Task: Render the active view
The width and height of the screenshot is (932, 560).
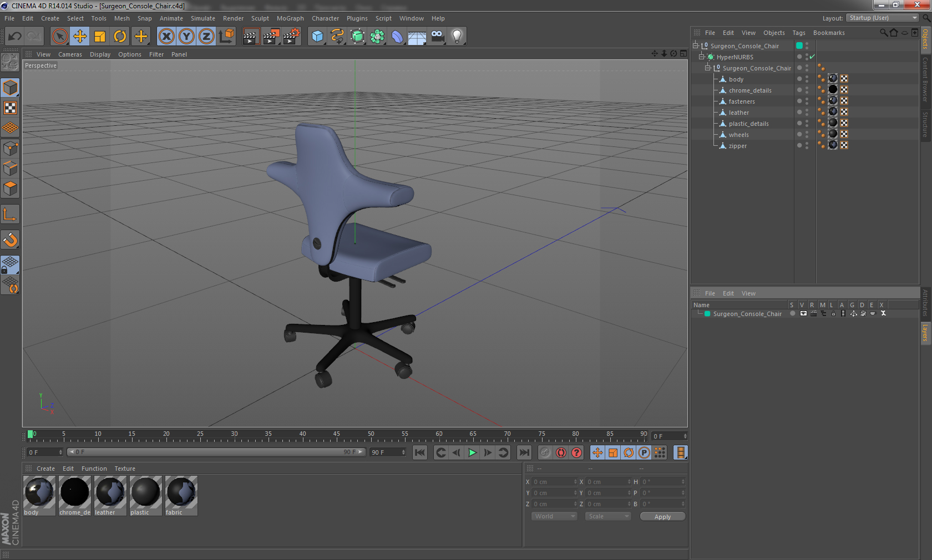Action: [x=251, y=37]
